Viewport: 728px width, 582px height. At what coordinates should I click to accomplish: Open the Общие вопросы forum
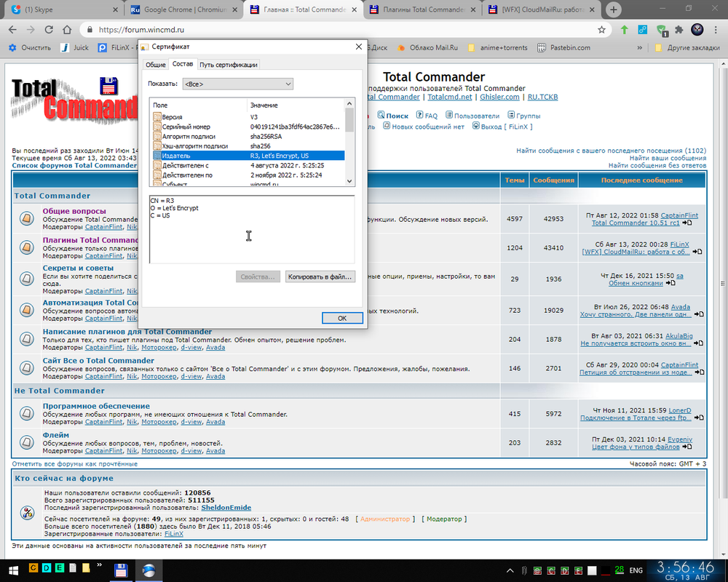pyautogui.click(x=74, y=211)
